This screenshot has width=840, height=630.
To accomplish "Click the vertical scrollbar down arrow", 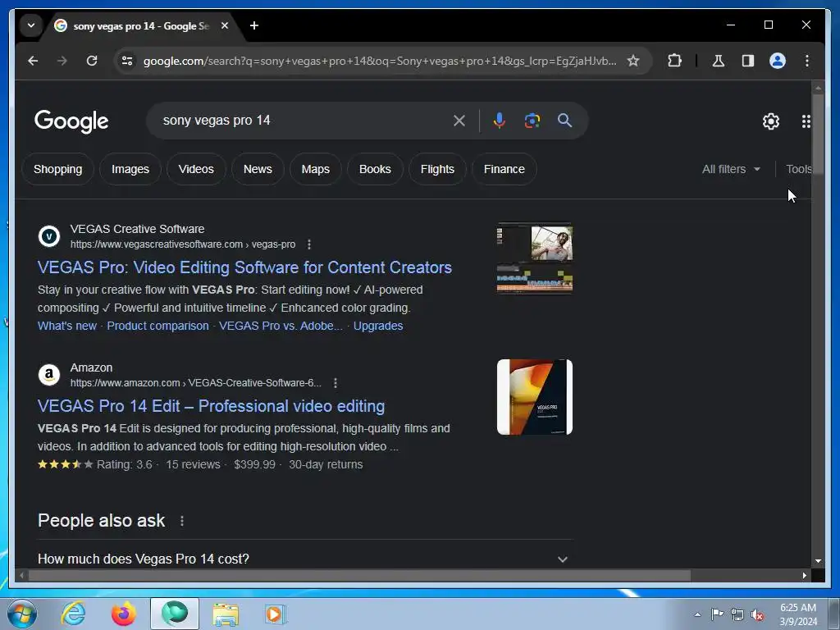I will (x=818, y=561).
